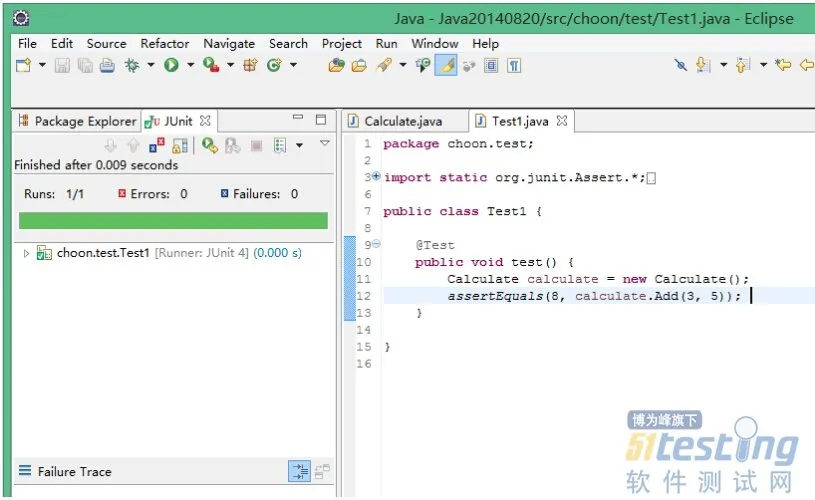The image size is (815, 500).
Task: Expand the choon.test.Test1 result node
Action: point(26,253)
